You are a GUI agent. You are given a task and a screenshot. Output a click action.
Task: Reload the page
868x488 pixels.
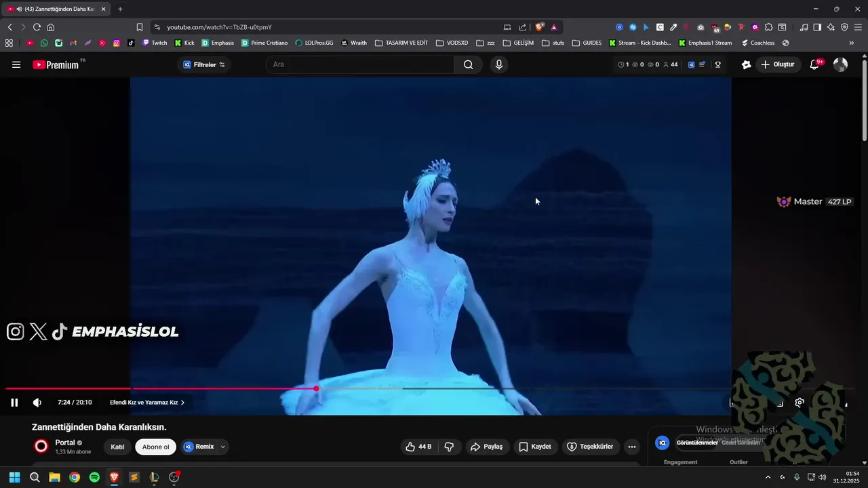(37, 27)
